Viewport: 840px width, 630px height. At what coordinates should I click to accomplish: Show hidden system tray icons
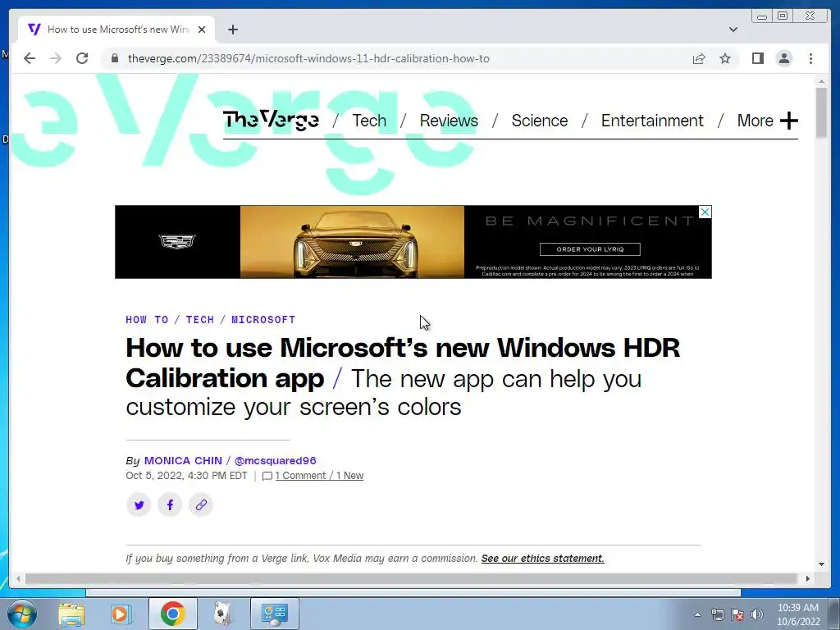(697, 614)
